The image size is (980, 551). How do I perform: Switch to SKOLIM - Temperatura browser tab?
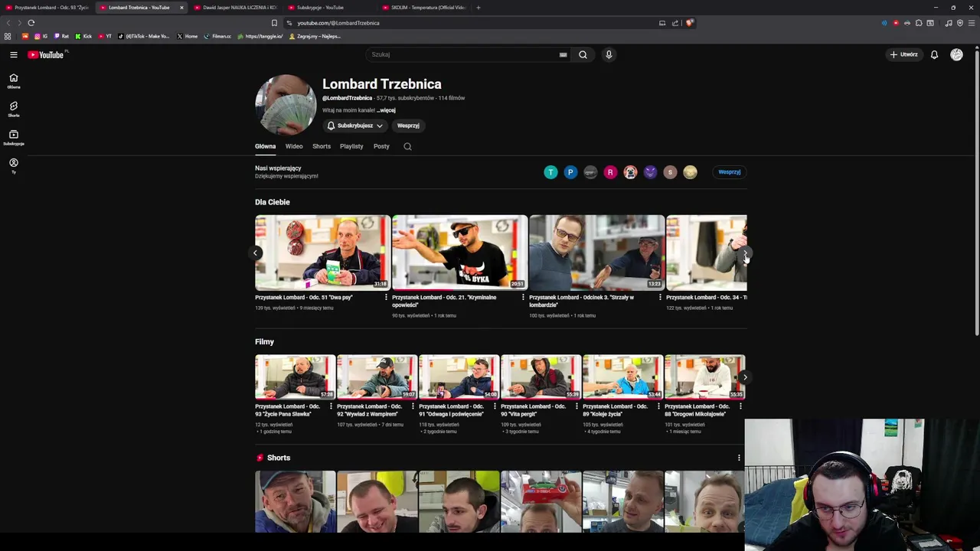[x=424, y=8]
